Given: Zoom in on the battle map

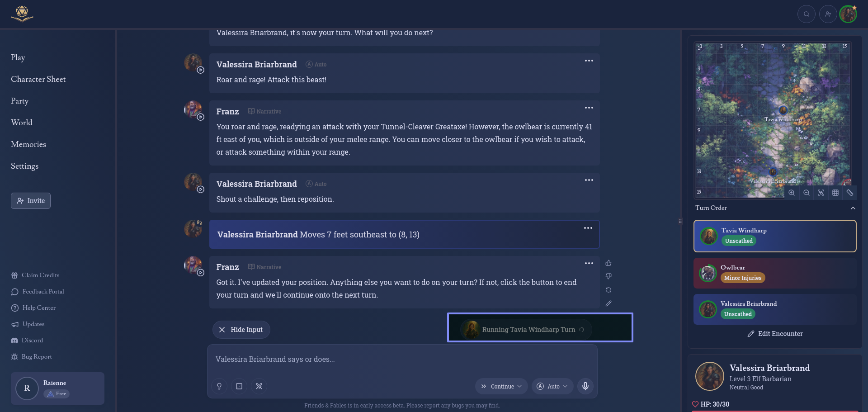Looking at the screenshot, I should tap(792, 193).
